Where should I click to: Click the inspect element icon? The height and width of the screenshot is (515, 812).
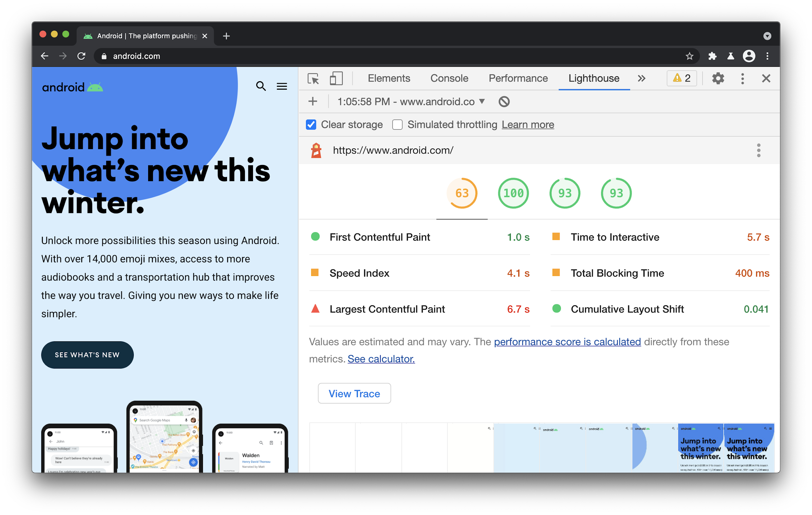(x=314, y=78)
